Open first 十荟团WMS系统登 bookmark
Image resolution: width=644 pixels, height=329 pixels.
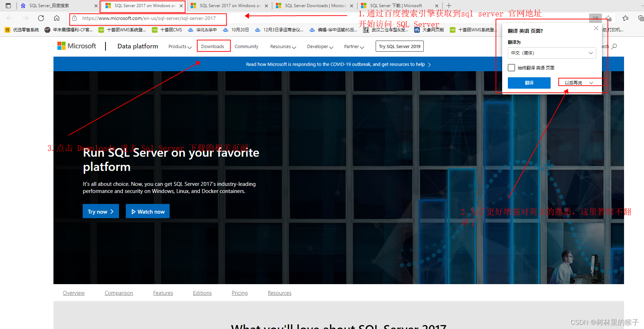point(122,30)
